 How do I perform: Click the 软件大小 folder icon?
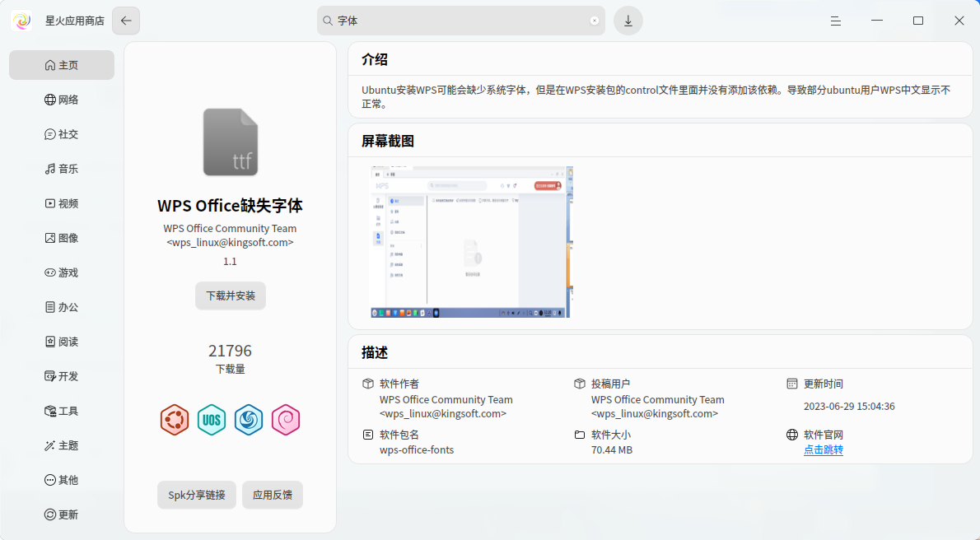(580, 435)
